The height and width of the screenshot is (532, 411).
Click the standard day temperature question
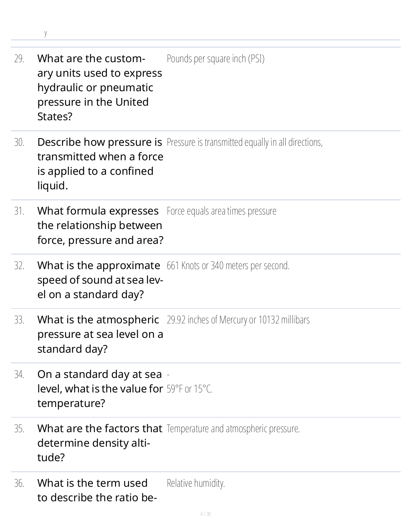click(100, 389)
